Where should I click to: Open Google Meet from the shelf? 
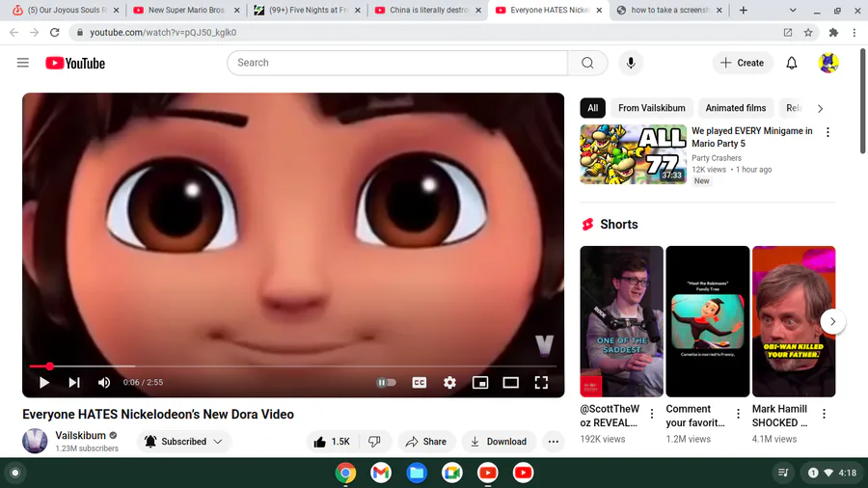point(451,473)
